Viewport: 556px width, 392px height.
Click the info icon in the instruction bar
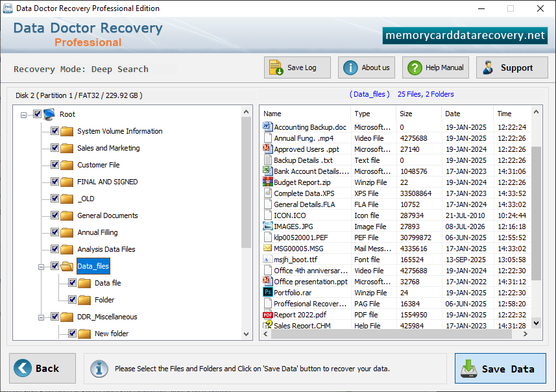coord(99,369)
